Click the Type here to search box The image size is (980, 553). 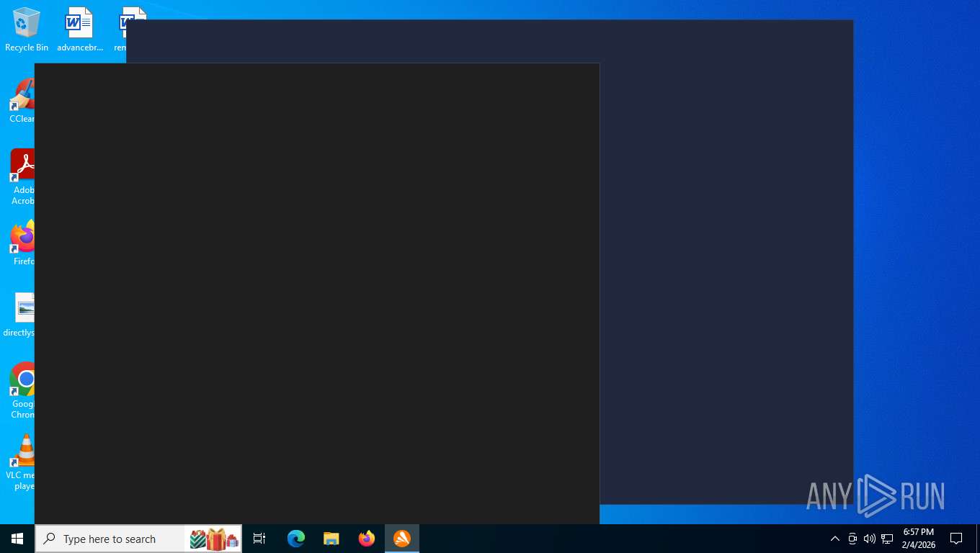(x=138, y=539)
